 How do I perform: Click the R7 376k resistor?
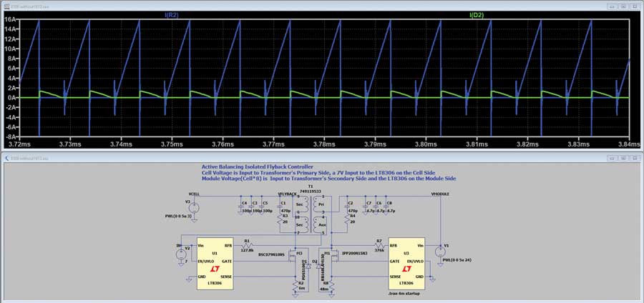pyautogui.click(x=379, y=245)
